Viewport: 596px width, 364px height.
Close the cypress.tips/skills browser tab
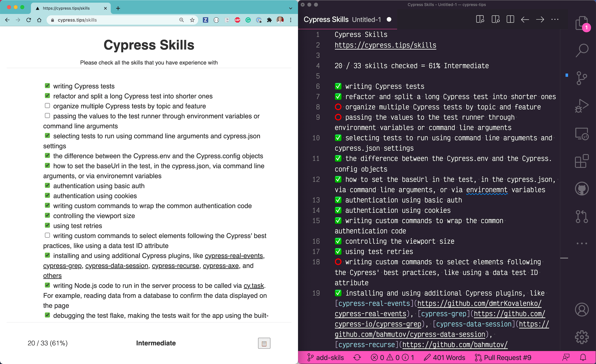pyautogui.click(x=105, y=8)
